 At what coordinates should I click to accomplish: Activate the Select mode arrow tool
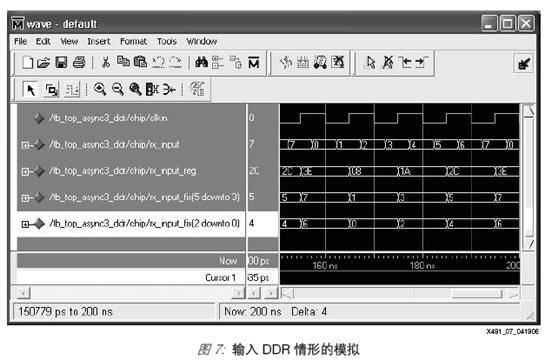(x=31, y=89)
